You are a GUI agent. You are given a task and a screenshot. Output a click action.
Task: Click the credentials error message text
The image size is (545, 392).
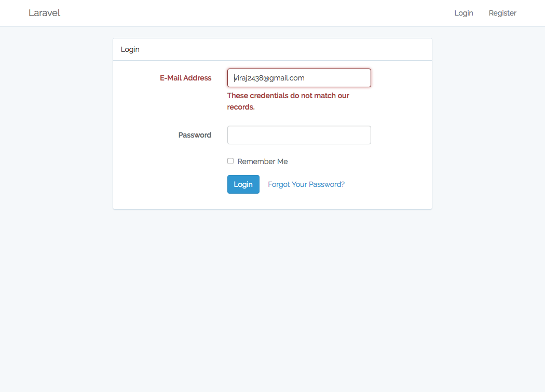(x=288, y=96)
